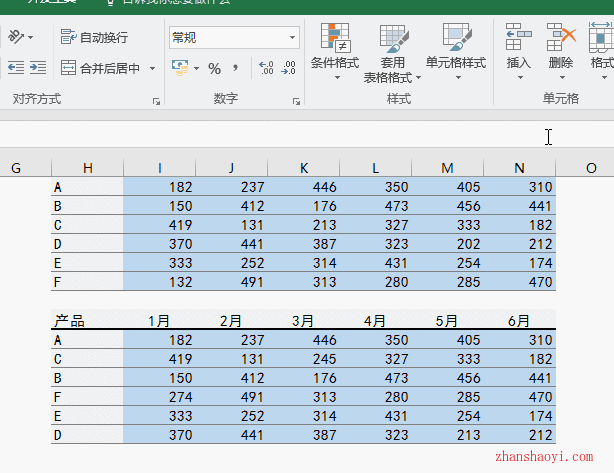Click the Format (格式) cells icon

point(601,37)
